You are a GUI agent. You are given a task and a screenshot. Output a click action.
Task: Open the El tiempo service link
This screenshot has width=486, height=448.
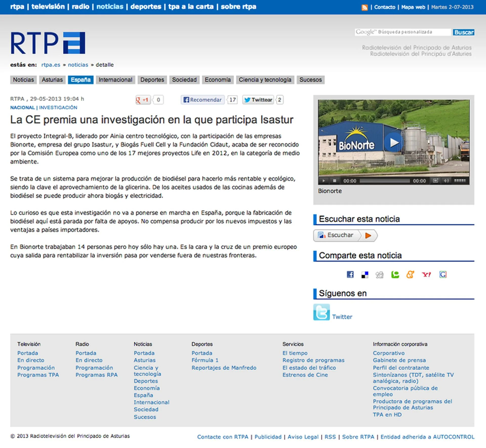click(295, 353)
